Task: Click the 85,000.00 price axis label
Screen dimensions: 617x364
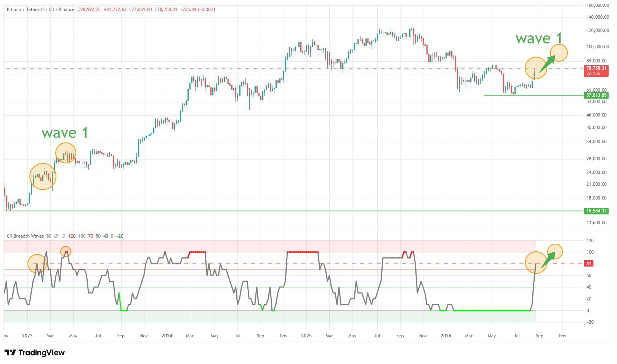Action: point(596,61)
